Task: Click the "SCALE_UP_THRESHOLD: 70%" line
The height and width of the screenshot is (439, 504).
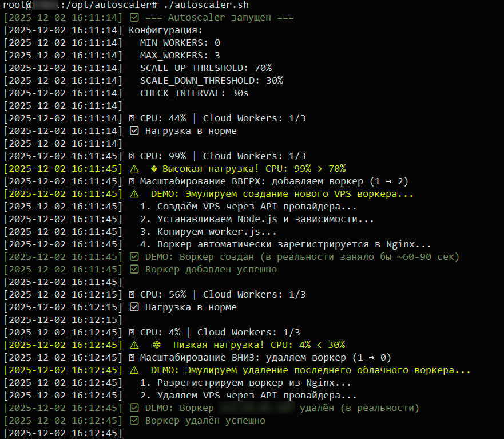Action: pyautogui.click(x=205, y=68)
